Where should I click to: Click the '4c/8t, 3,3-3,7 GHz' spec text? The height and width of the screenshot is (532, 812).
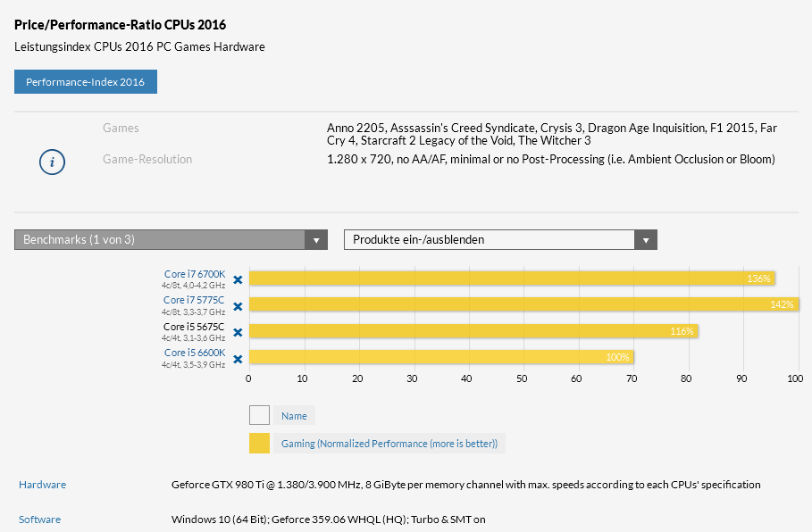click(x=193, y=312)
